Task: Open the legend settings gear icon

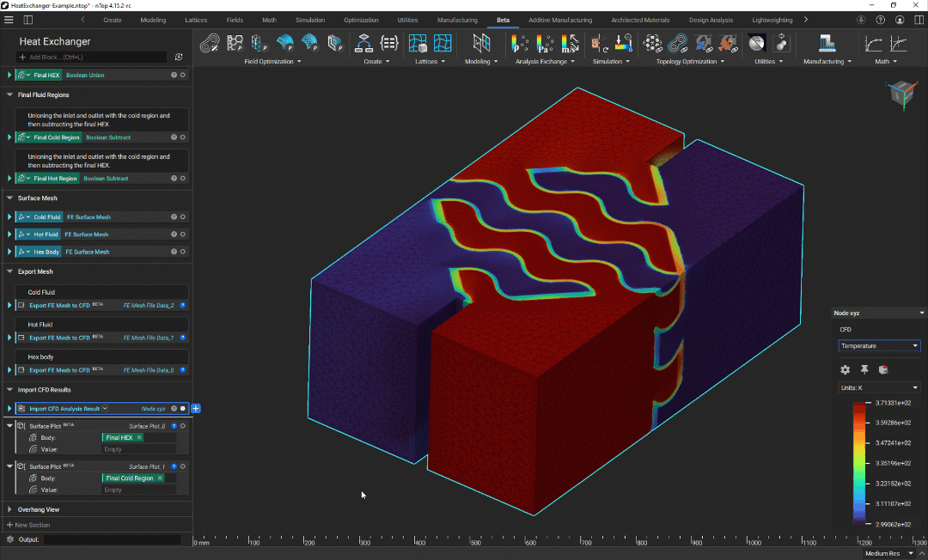Action: (x=846, y=369)
